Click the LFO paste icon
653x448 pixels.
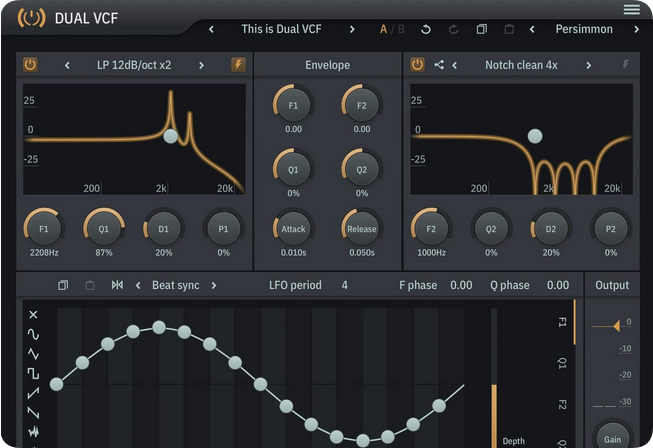pos(90,285)
